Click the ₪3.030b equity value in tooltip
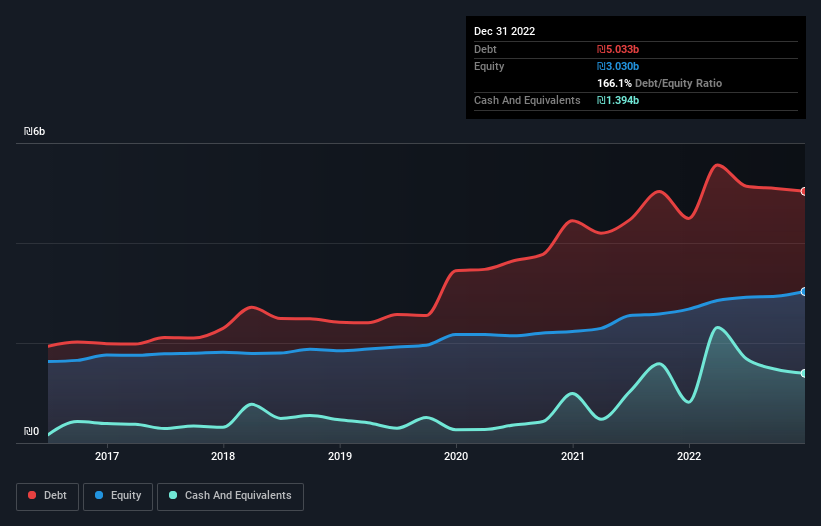 [618, 66]
